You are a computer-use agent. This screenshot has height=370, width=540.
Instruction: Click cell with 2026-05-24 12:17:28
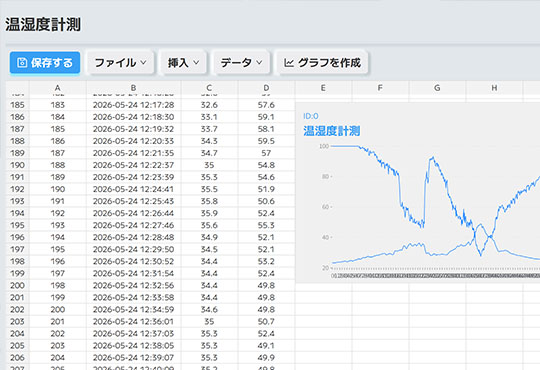click(133, 105)
